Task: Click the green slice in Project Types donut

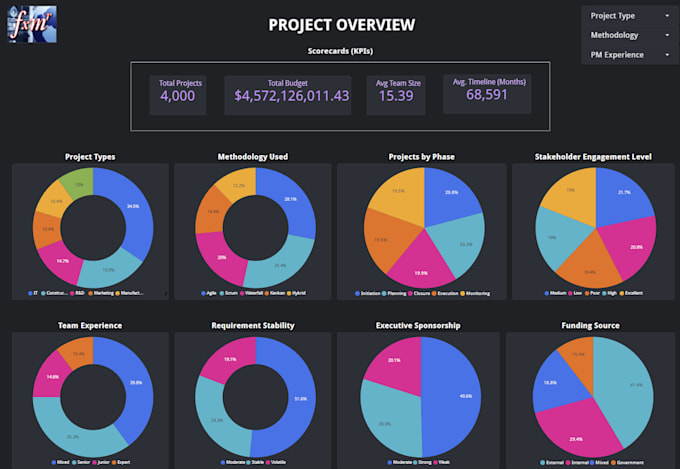Action: tap(78, 184)
